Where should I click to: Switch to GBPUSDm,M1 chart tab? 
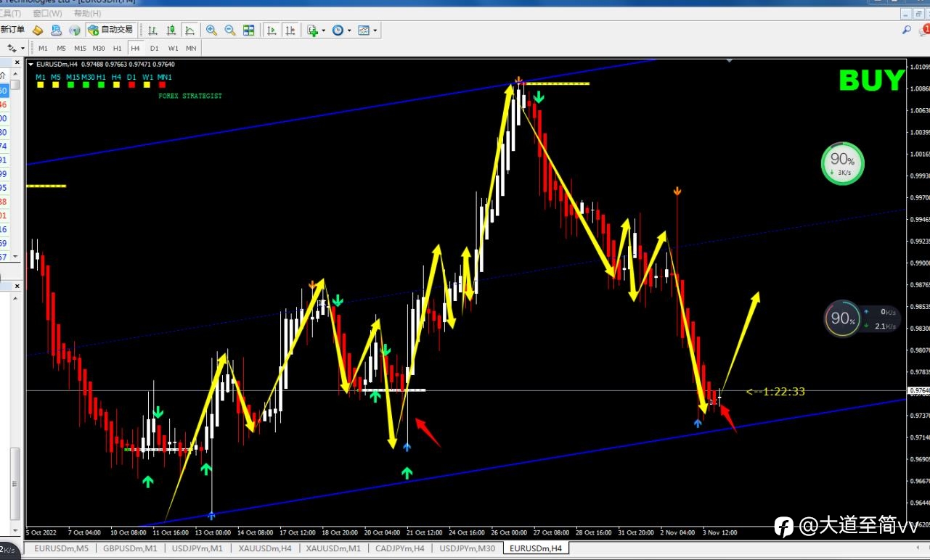(130, 548)
